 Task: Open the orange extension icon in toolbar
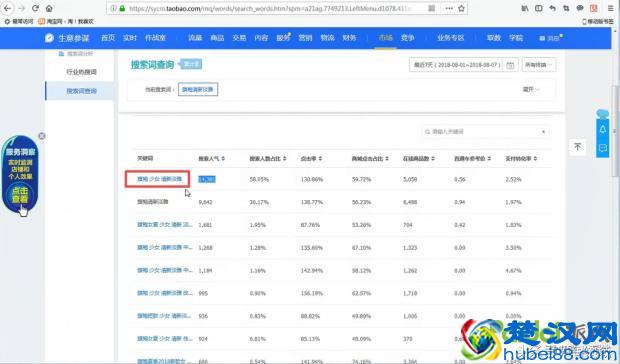(x=594, y=8)
